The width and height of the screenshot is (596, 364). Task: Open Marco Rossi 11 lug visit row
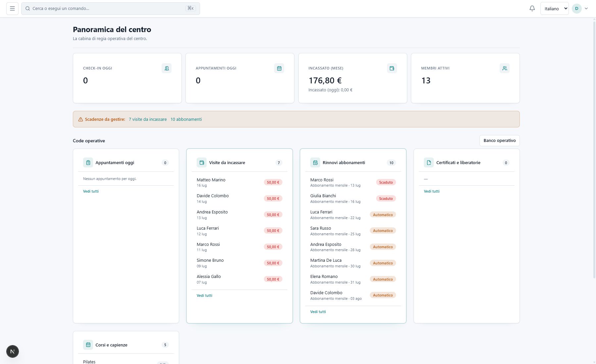point(239,247)
